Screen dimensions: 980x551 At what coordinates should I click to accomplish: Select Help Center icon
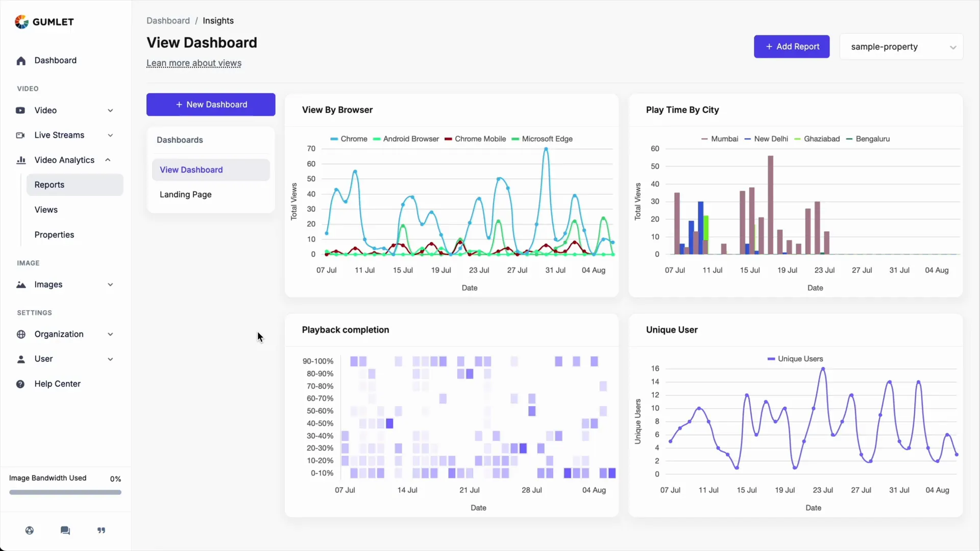pos(20,384)
